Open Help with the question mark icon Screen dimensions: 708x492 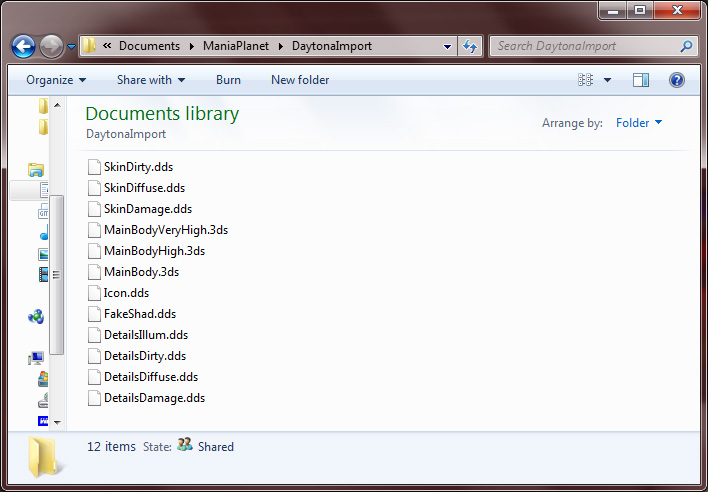676,80
